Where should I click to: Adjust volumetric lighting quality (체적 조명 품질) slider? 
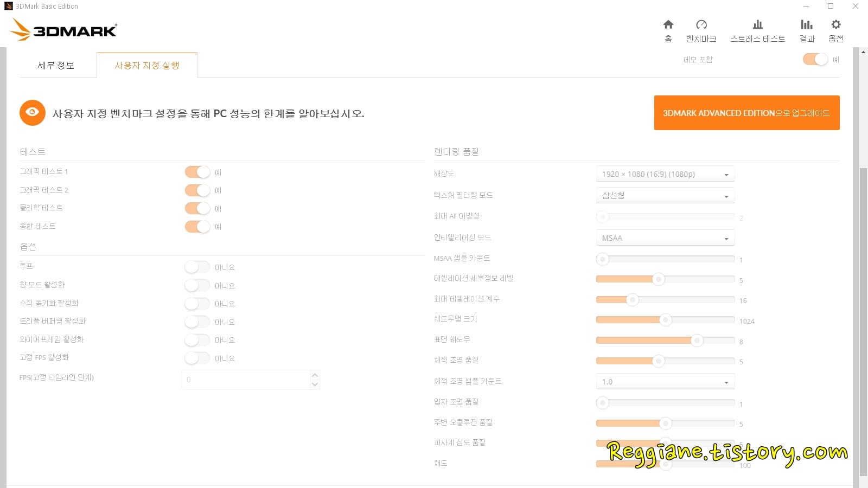[665, 361]
